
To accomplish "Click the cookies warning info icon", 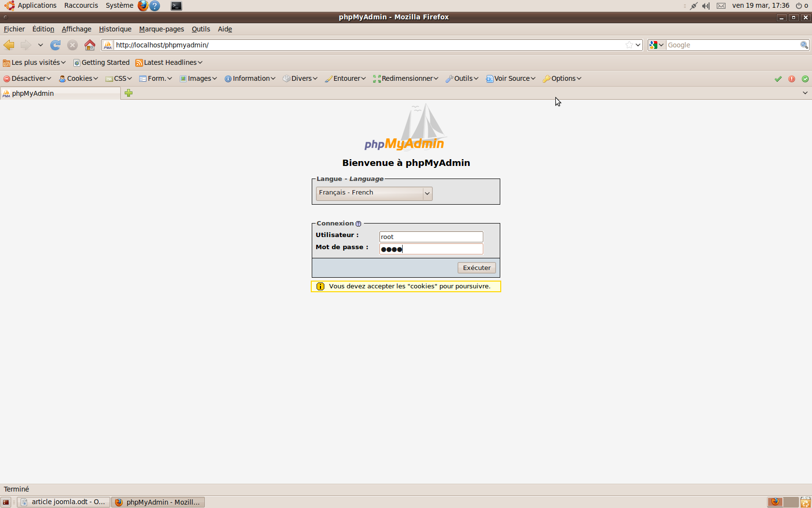I will click(x=320, y=286).
